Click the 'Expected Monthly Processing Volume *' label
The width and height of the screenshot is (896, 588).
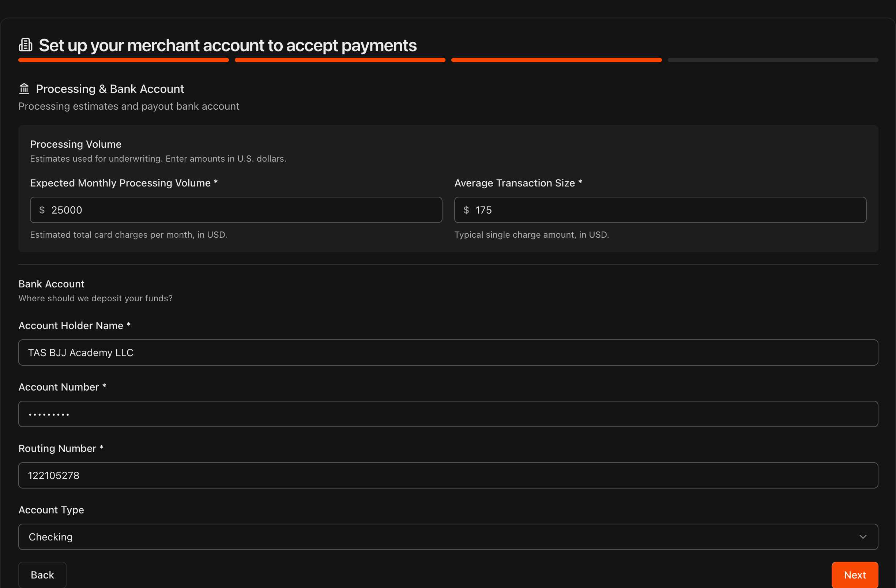click(124, 183)
